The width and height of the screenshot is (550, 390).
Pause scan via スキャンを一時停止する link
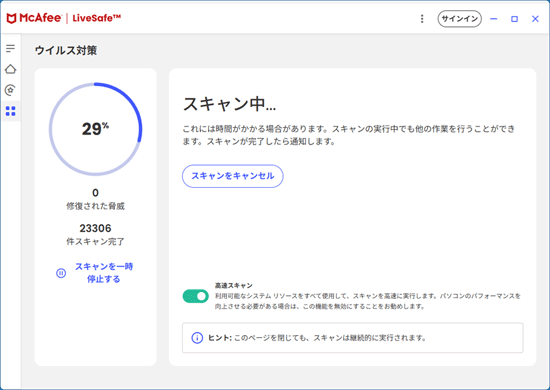click(x=104, y=273)
